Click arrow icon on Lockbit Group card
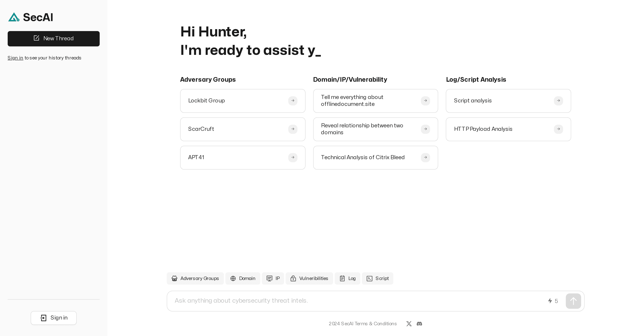 click(x=293, y=101)
